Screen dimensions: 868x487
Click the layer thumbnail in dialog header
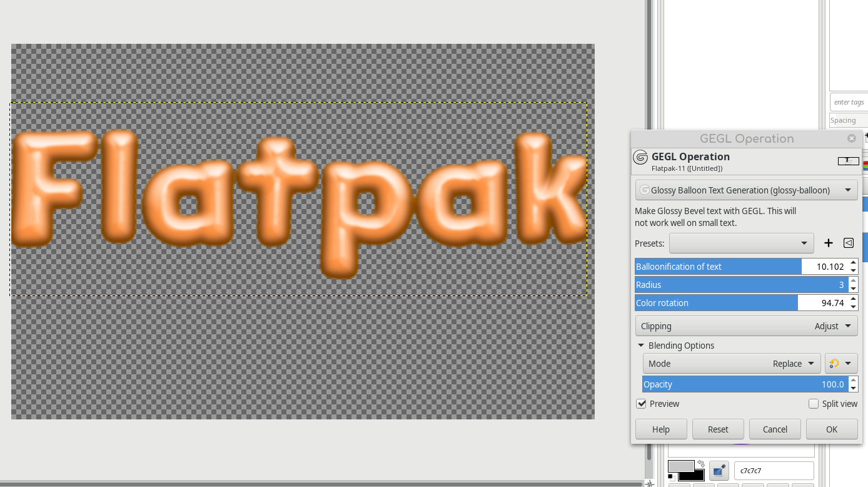click(849, 161)
